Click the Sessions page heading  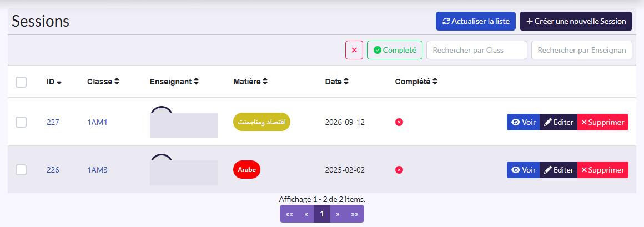40,21
